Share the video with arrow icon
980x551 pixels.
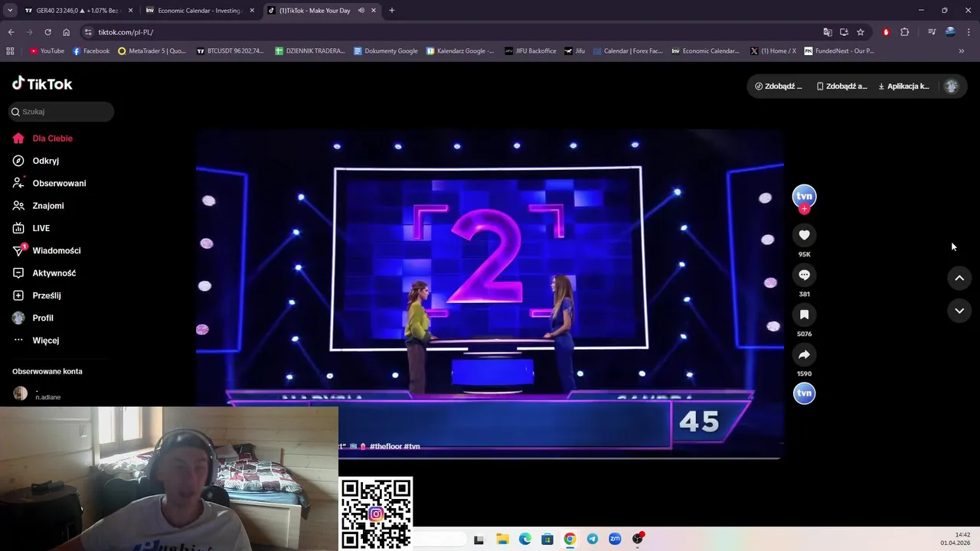(x=804, y=354)
